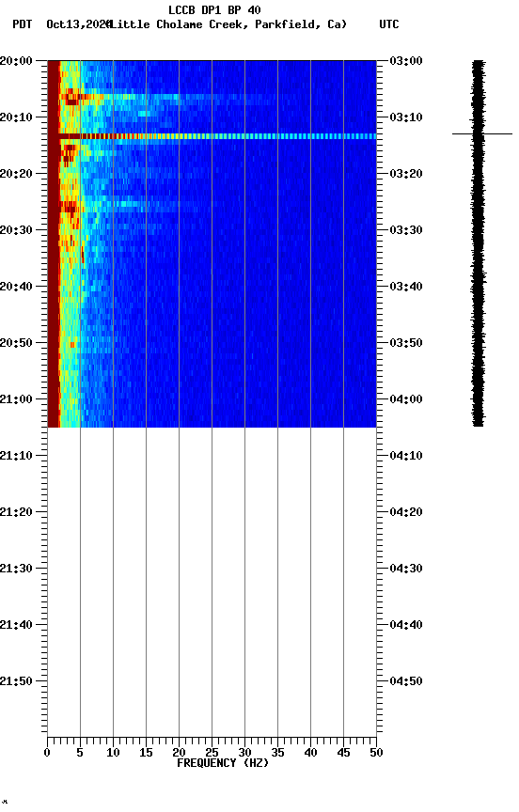Click the '03:40' UTC time label
This screenshot has height=812, width=519.
(406, 287)
